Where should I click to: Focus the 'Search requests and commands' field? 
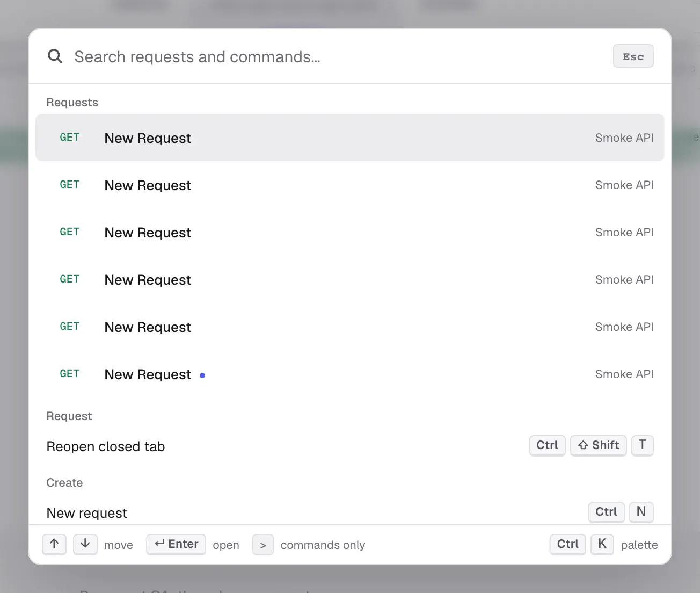(x=338, y=56)
